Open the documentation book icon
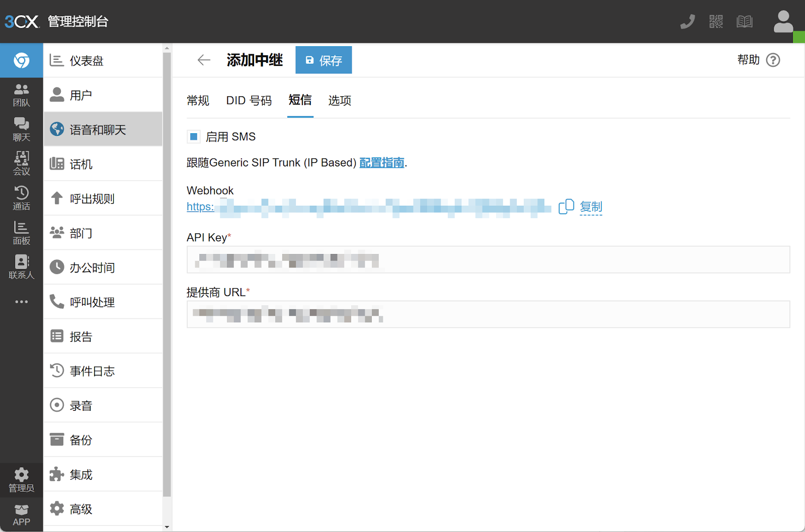The width and height of the screenshot is (805, 532). coord(745,22)
